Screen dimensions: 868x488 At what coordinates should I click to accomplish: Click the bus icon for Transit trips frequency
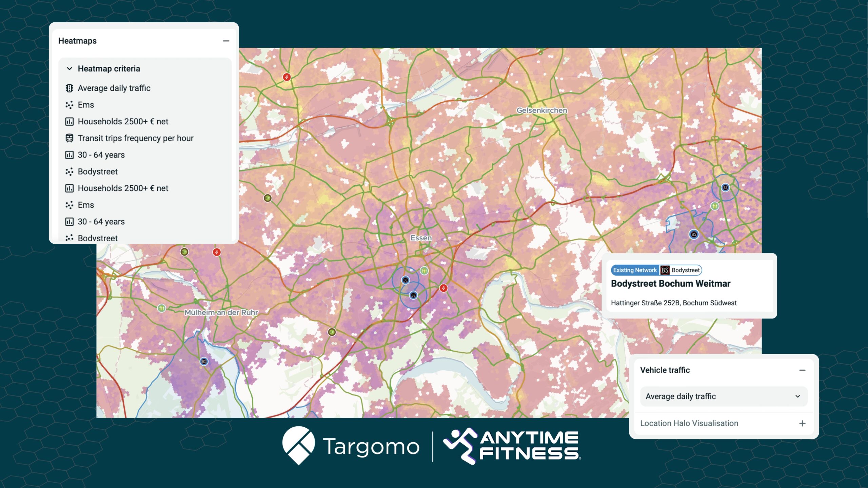pyautogui.click(x=70, y=138)
